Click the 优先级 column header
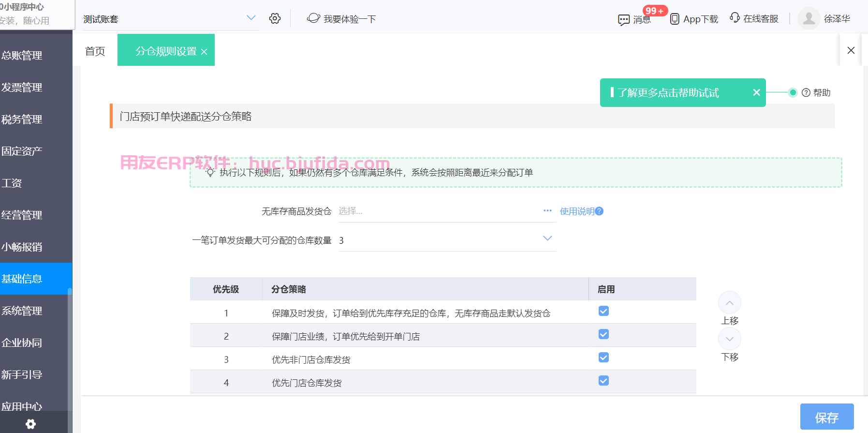The image size is (868, 433). [226, 289]
